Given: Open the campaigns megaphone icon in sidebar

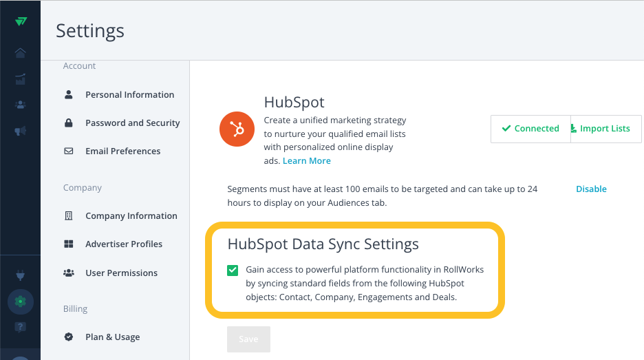Looking at the screenshot, I should coord(20,131).
